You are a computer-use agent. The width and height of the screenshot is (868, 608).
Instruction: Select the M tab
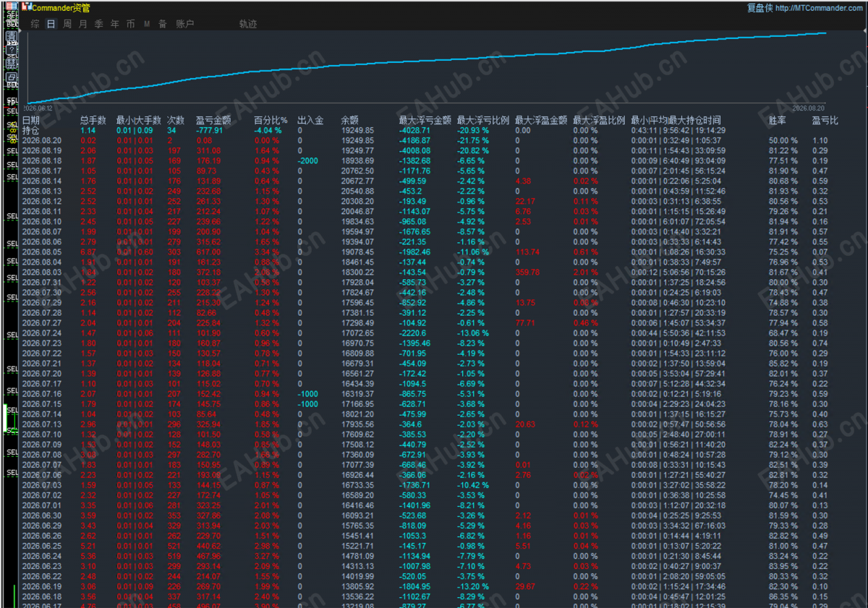point(147,24)
